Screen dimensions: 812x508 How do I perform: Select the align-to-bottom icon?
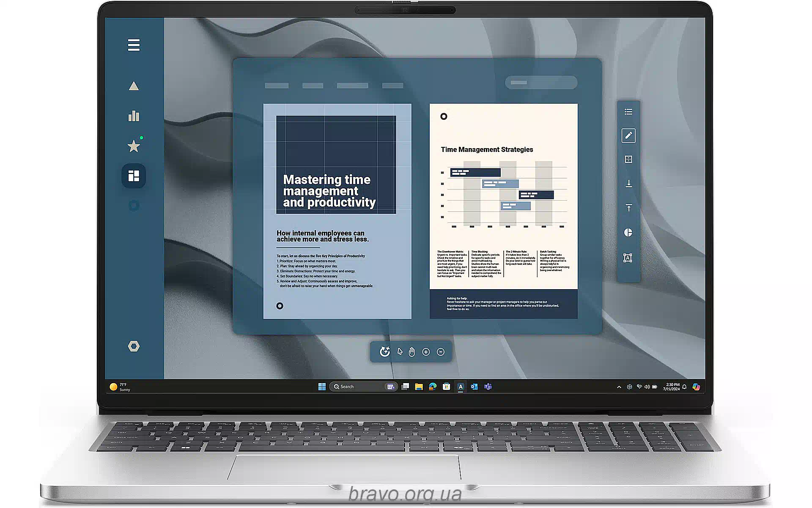(629, 183)
